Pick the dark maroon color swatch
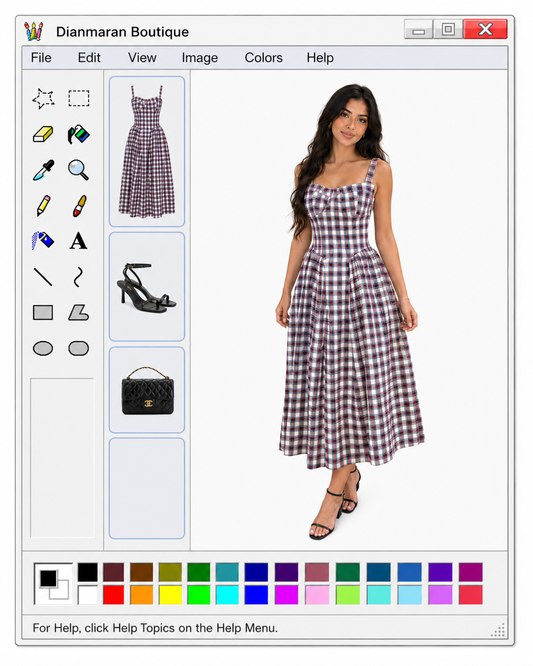The width and height of the screenshot is (533, 666). pos(113,572)
